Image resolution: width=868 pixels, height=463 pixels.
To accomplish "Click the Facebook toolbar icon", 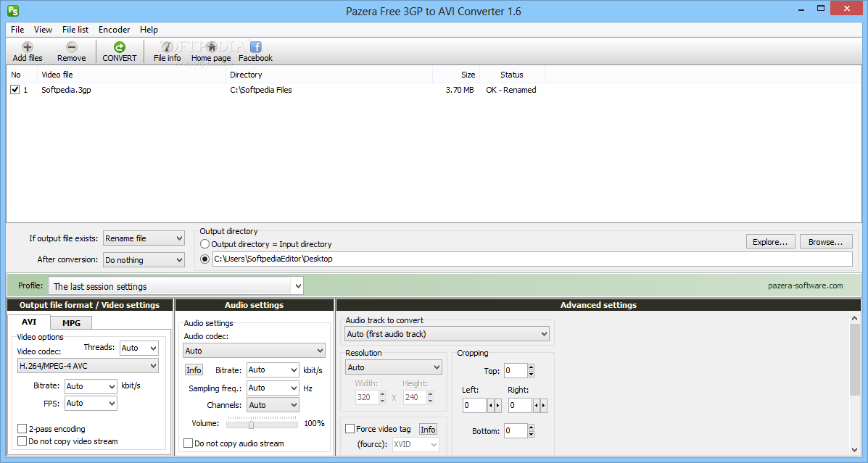I will (256, 48).
